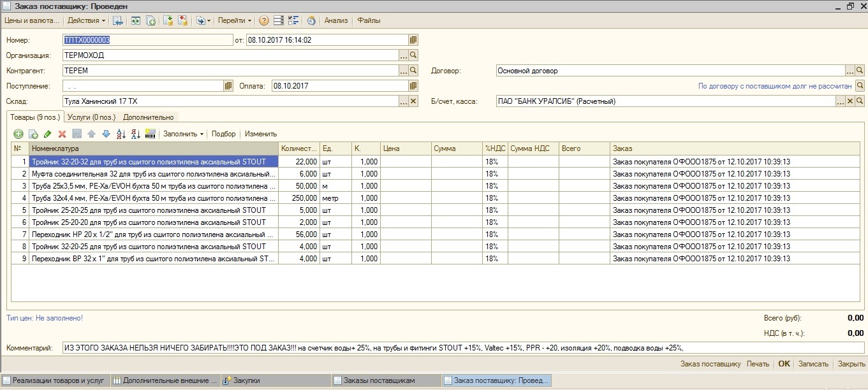The height and width of the screenshot is (390, 868).
Task: Click the red delete row icon
Action: point(62,134)
